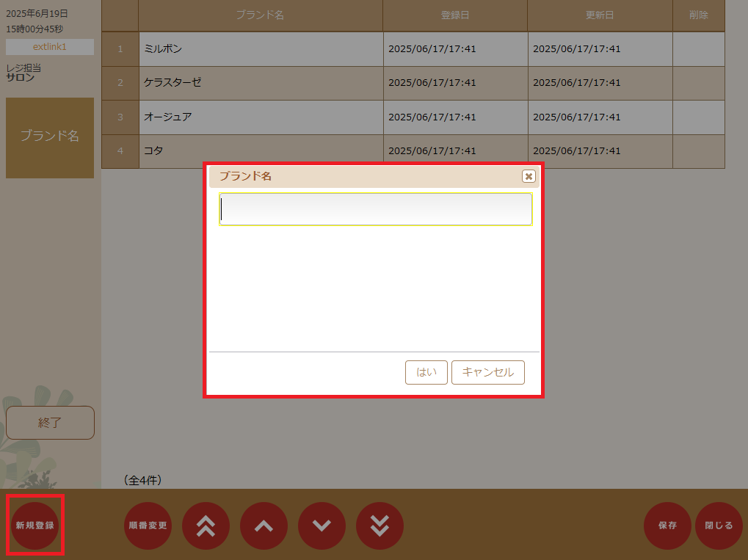Close the ブランド名 dialog with the X icon
The image size is (748, 560).
click(x=528, y=176)
